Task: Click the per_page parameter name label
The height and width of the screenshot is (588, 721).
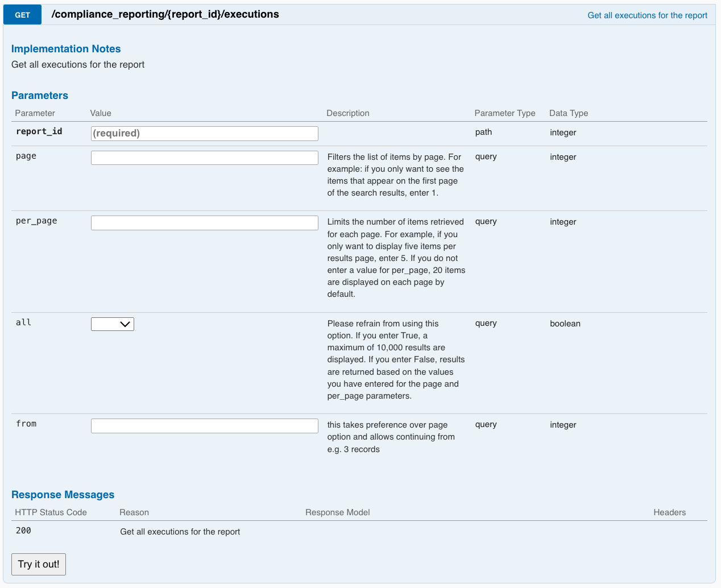Action: 36,221
